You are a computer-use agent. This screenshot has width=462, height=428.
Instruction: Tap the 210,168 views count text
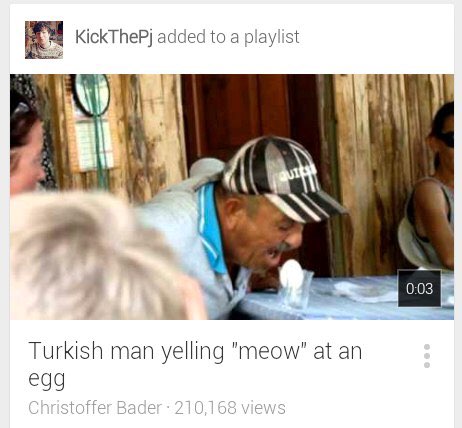pos(230,408)
